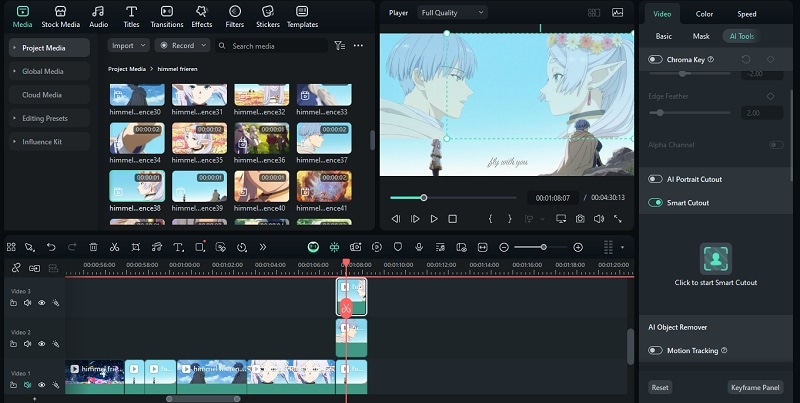Open the Record dropdown
Image resolution: width=800 pixels, height=403 pixels.
(x=182, y=45)
